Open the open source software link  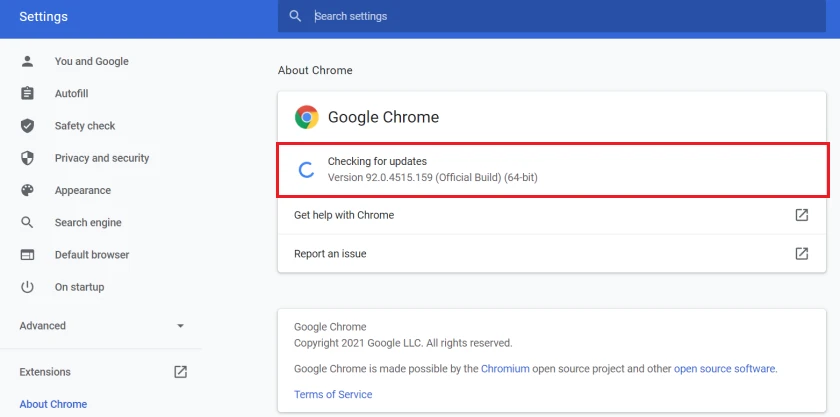coord(724,369)
